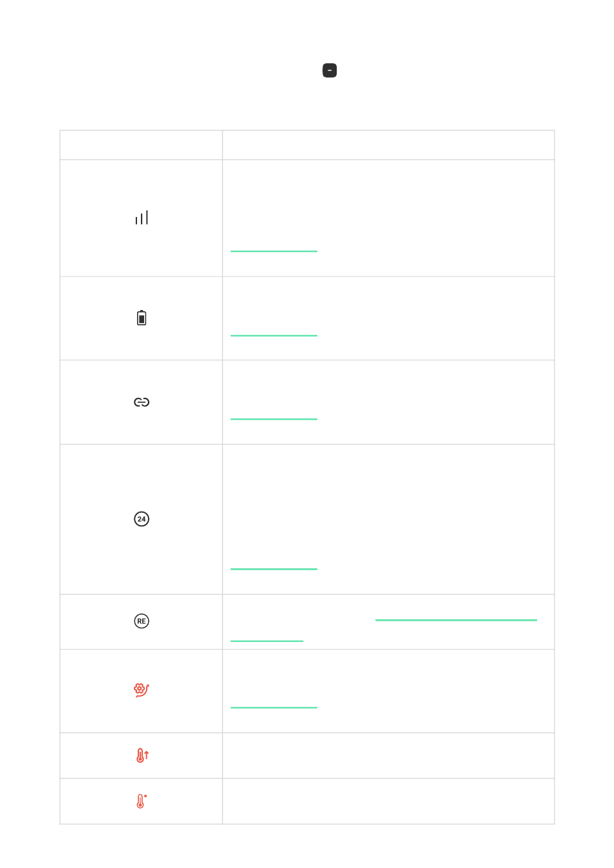614x868 pixels.
Task: Click the chain link icon
Action: [142, 402]
